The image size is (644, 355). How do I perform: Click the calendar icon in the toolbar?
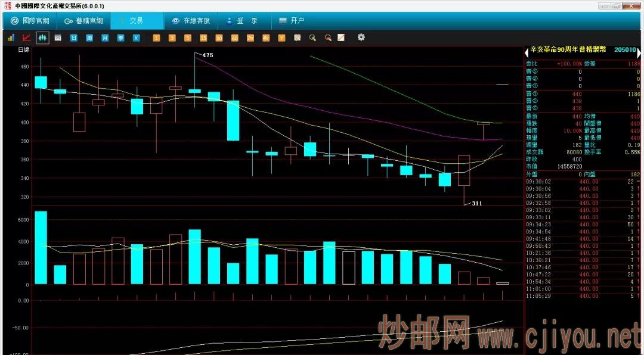tap(58, 38)
